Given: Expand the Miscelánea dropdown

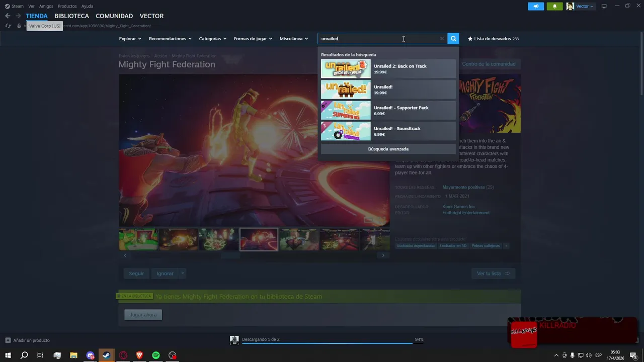Looking at the screenshot, I should pyautogui.click(x=294, y=39).
